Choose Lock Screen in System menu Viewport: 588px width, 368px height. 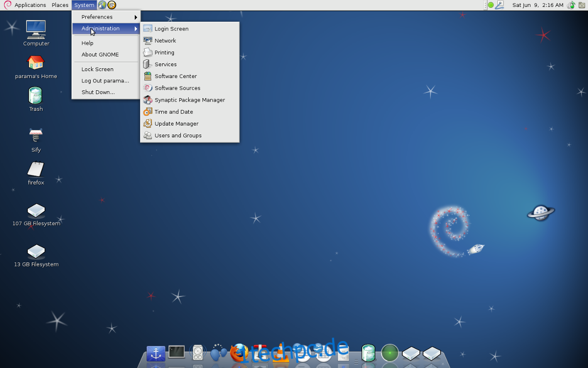point(106,69)
